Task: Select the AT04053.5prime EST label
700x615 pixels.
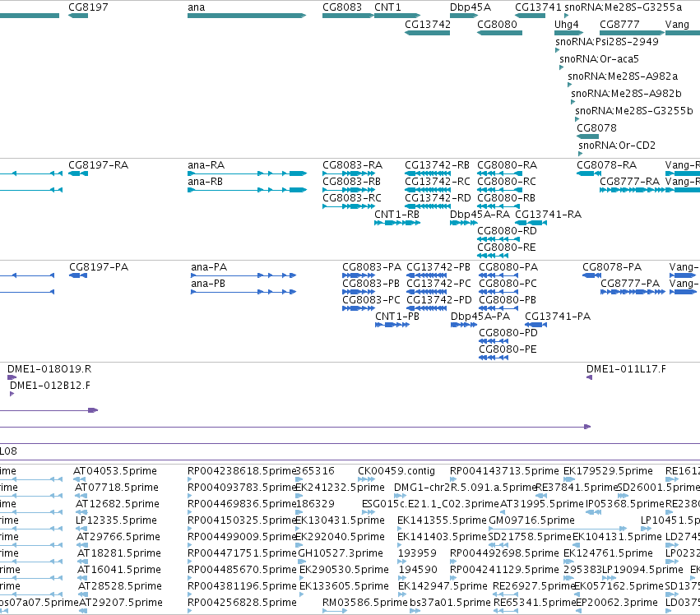Action: point(115,471)
